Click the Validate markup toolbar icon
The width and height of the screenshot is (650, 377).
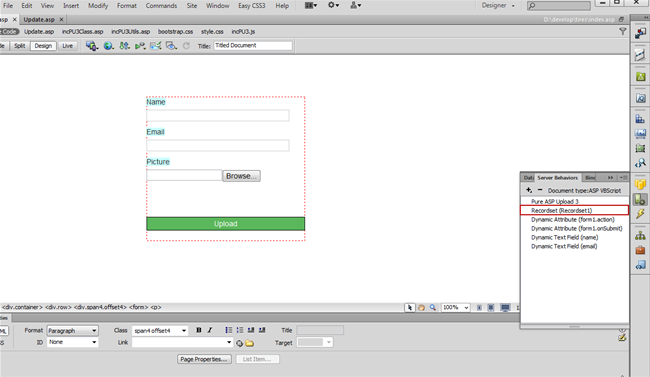point(140,46)
